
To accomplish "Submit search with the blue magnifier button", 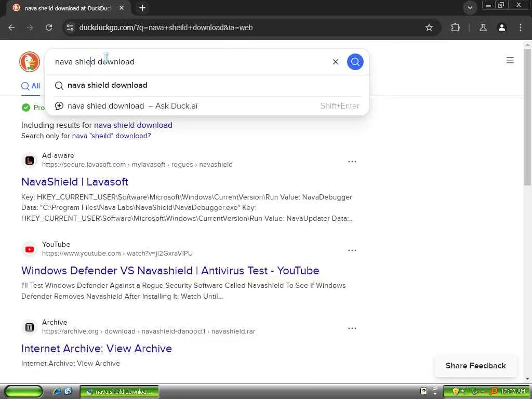I will click(355, 62).
